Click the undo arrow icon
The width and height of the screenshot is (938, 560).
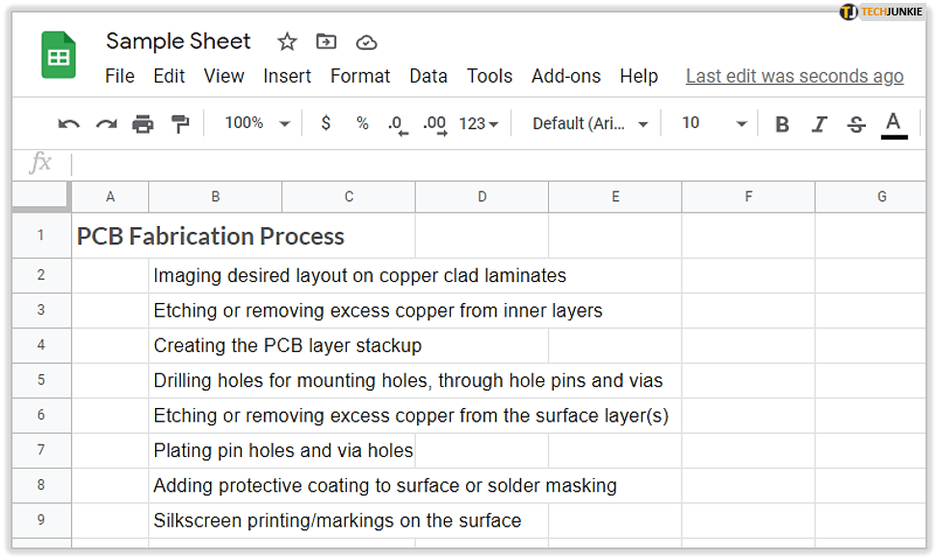[69, 124]
